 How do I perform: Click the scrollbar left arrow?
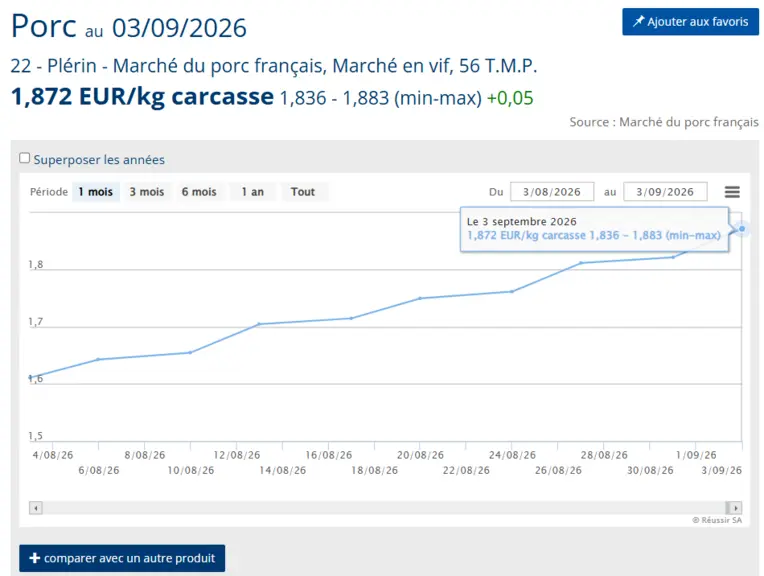pyautogui.click(x=36, y=508)
